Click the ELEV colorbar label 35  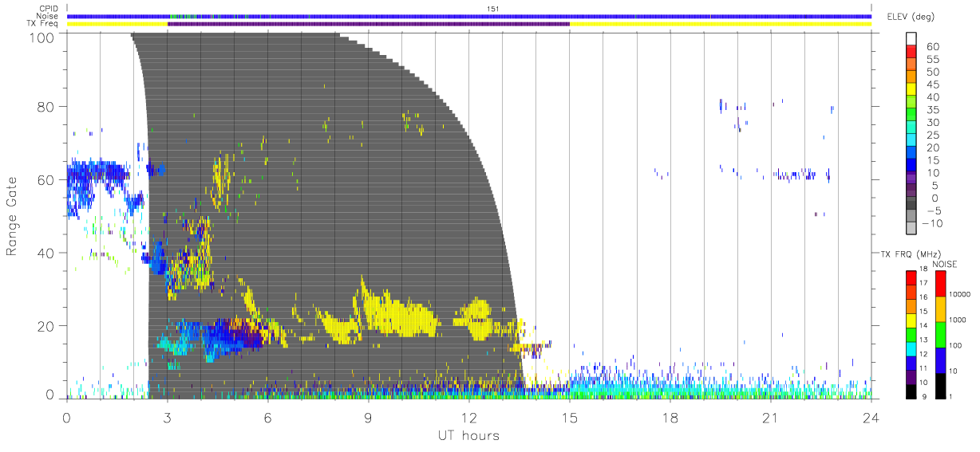tap(932, 110)
